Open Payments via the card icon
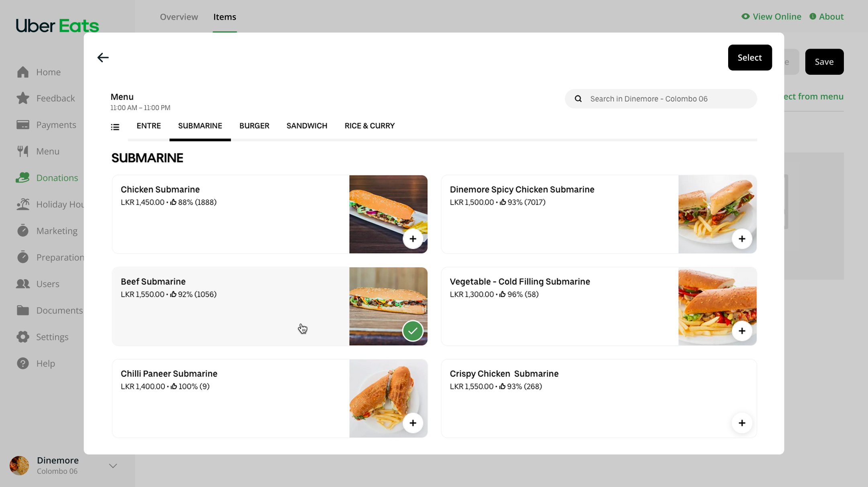This screenshot has height=487, width=868. [x=23, y=125]
